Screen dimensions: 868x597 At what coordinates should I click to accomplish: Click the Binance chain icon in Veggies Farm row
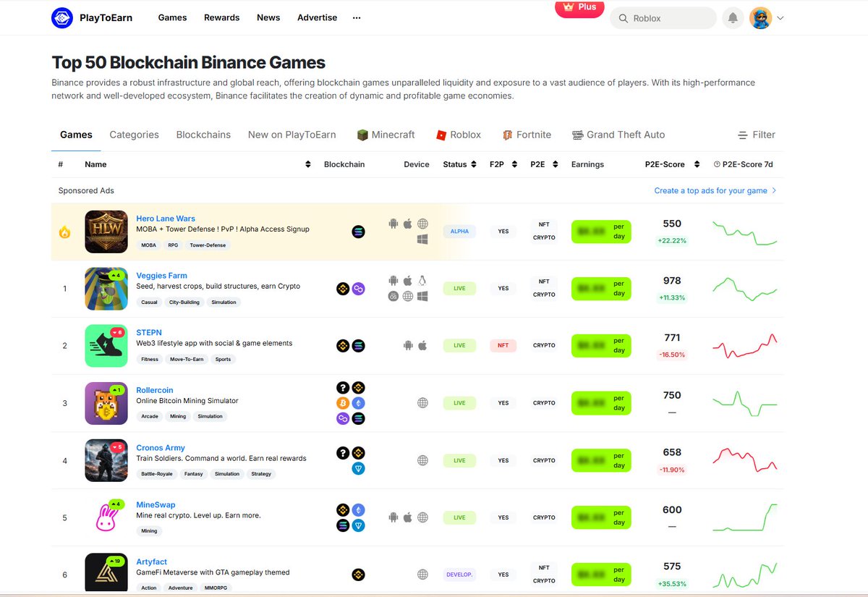[343, 289]
